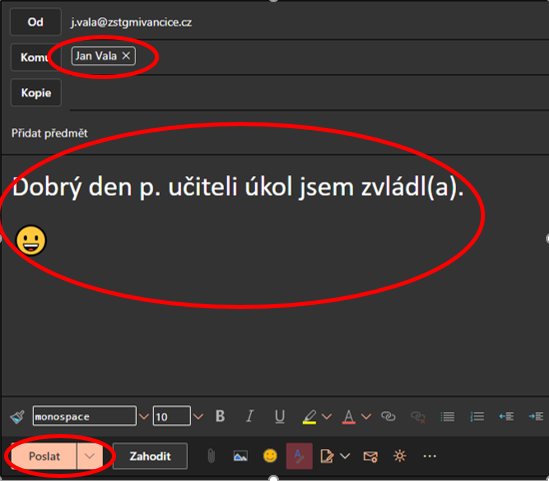Open the emoji picker smiley icon

(x=270, y=456)
